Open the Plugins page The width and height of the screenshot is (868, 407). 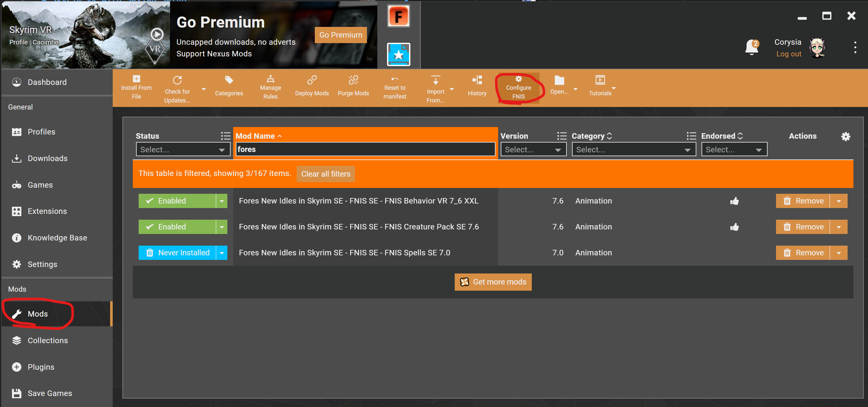tap(57, 367)
